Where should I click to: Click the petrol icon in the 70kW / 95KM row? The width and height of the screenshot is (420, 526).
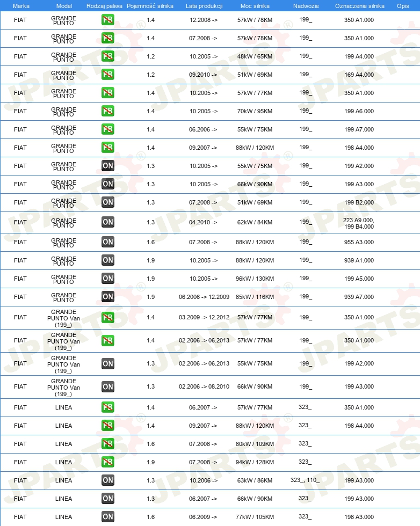pos(108,111)
